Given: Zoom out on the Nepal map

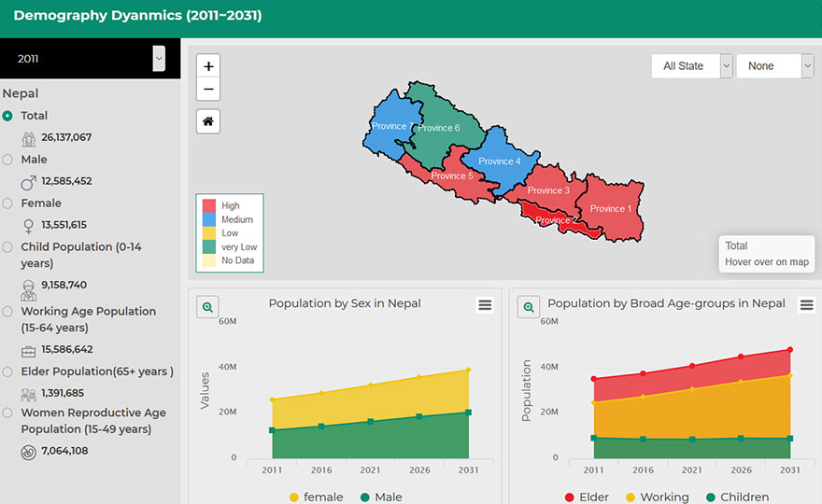Looking at the screenshot, I should tap(208, 89).
